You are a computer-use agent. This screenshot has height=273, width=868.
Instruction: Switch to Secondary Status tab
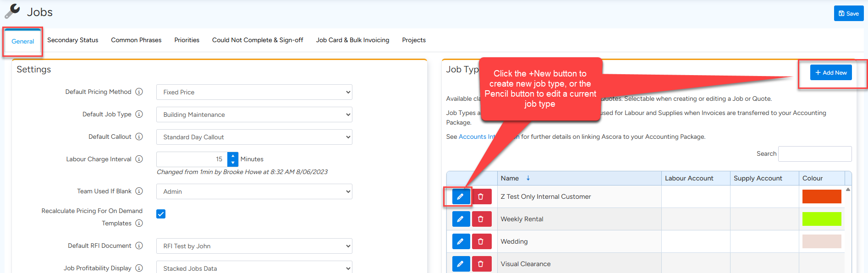[72, 40]
